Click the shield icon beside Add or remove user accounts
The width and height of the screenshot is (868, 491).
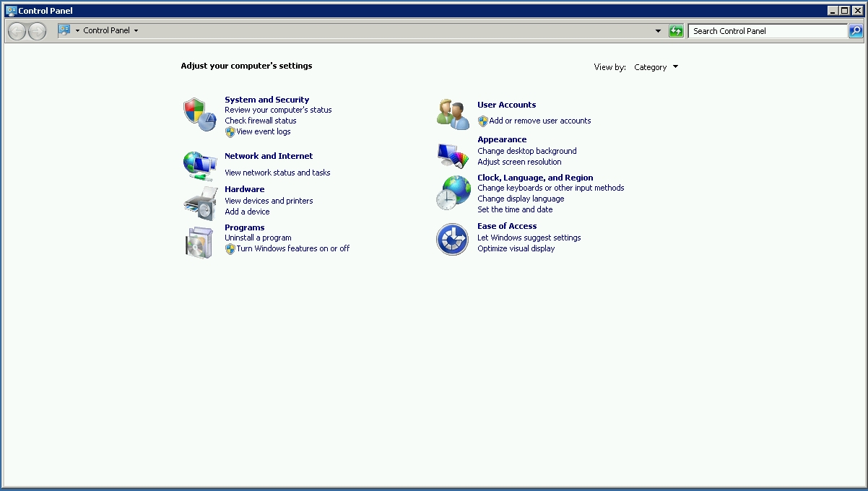tap(483, 121)
